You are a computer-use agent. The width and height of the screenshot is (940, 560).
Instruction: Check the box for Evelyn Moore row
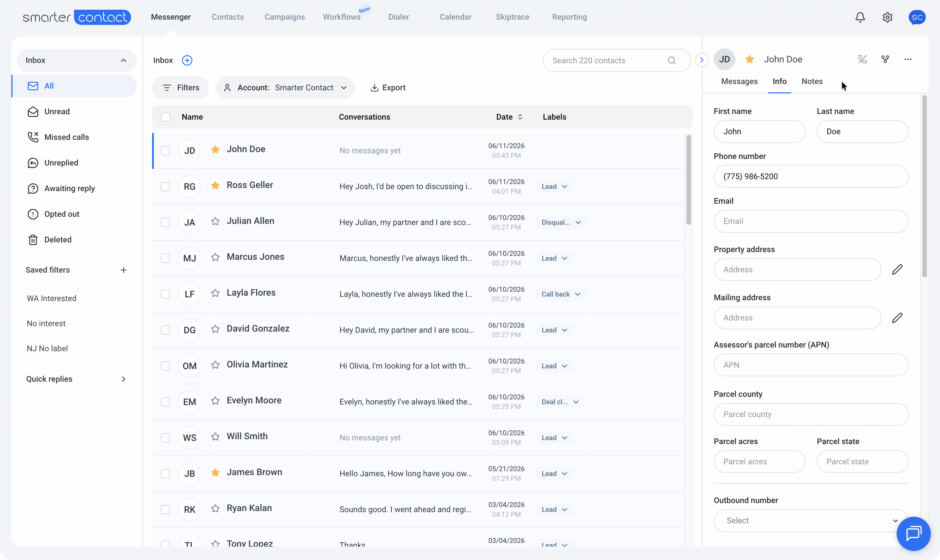coord(165,402)
